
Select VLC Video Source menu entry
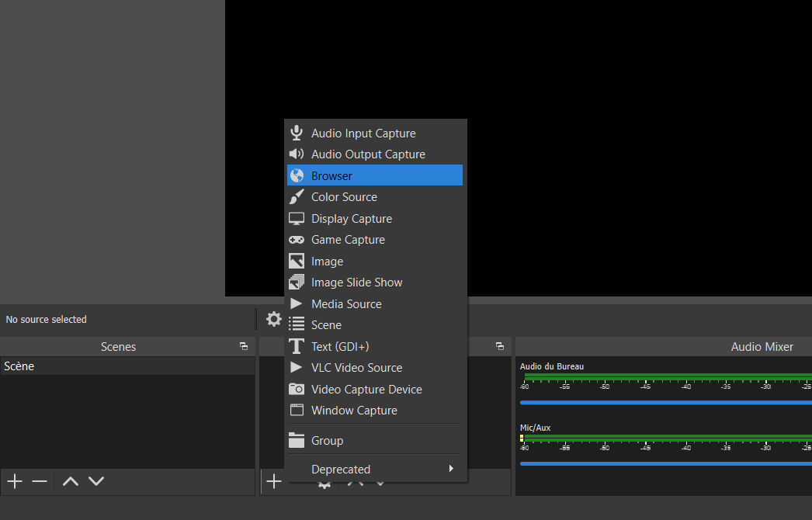click(356, 368)
